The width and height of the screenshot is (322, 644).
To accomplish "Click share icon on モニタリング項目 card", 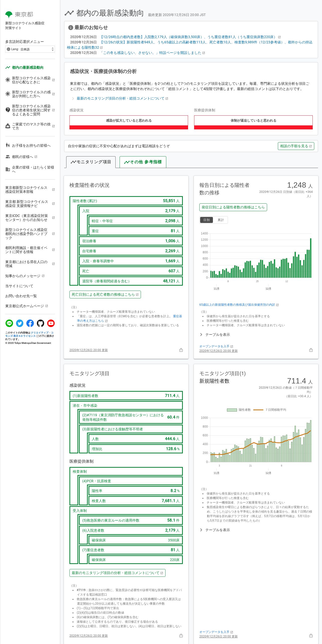I will click(x=181, y=635).
